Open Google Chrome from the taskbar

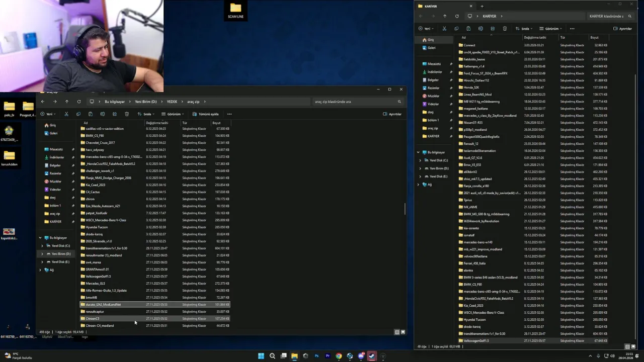click(x=339, y=356)
